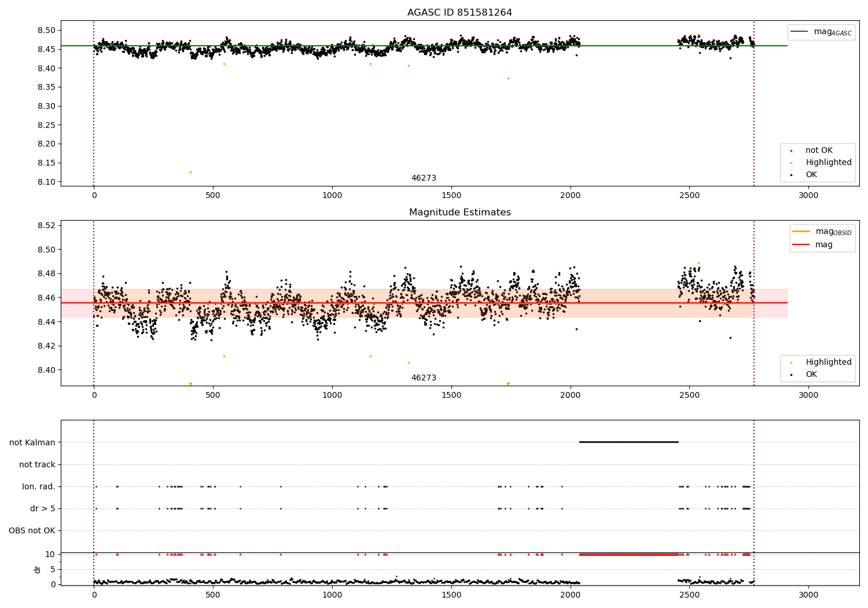Image resolution: width=868 pixels, height=608 pixels.
Task: Click the lowest orange outlier point in top plot
Action: click(x=190, y=172)
